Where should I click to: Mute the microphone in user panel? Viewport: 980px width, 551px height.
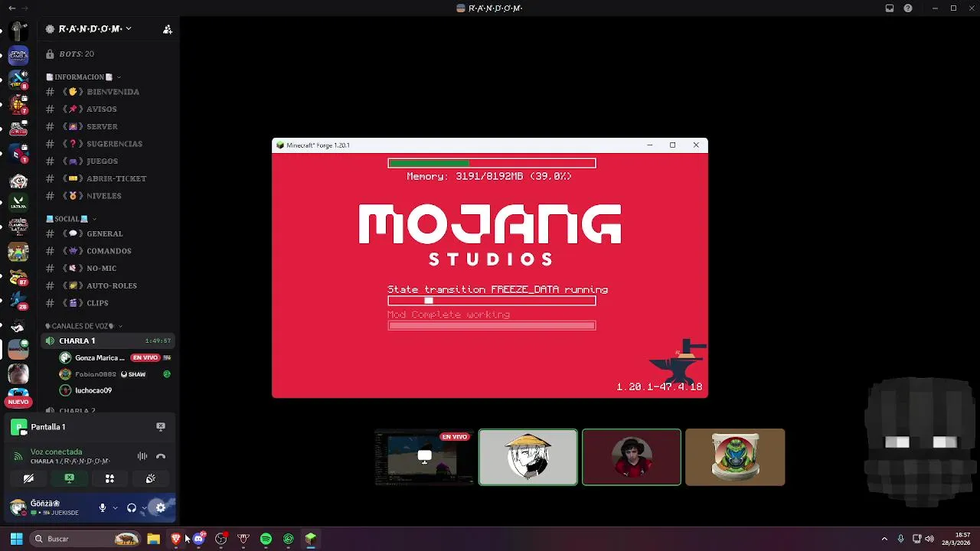tap(102, 507)
